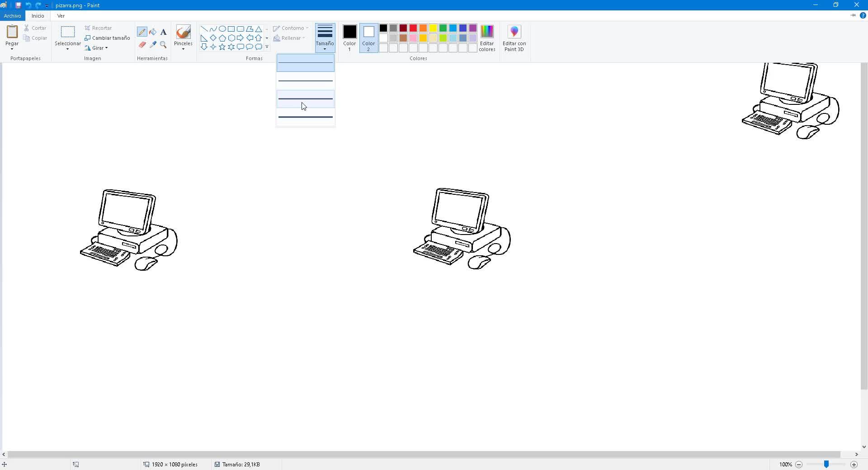The image size is (868, 470).
Task: Choose the Polygon shape
Action: (x=249, y=29)
